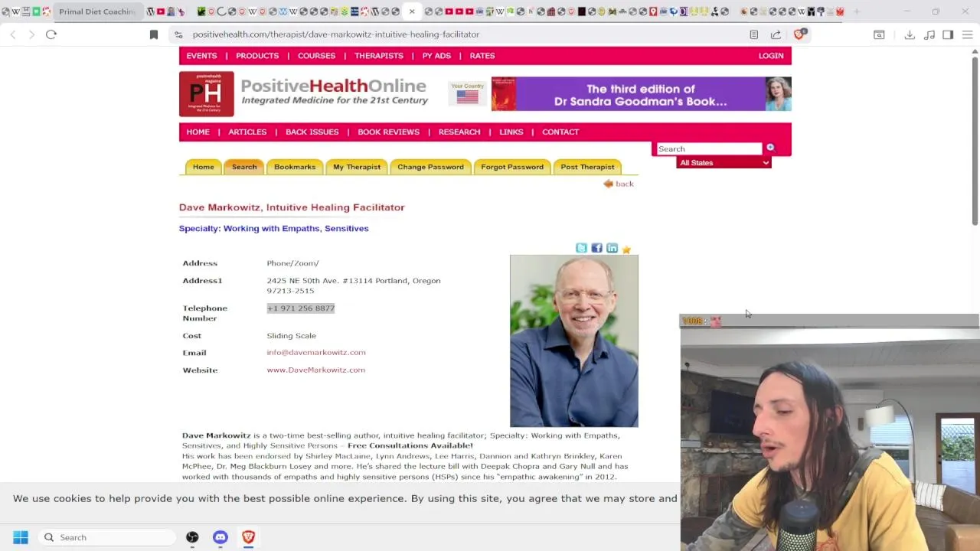The height and width of the screenshot is (551, 980).
Task: Share profile on LinkedIn icon
Action: [612, 248]
